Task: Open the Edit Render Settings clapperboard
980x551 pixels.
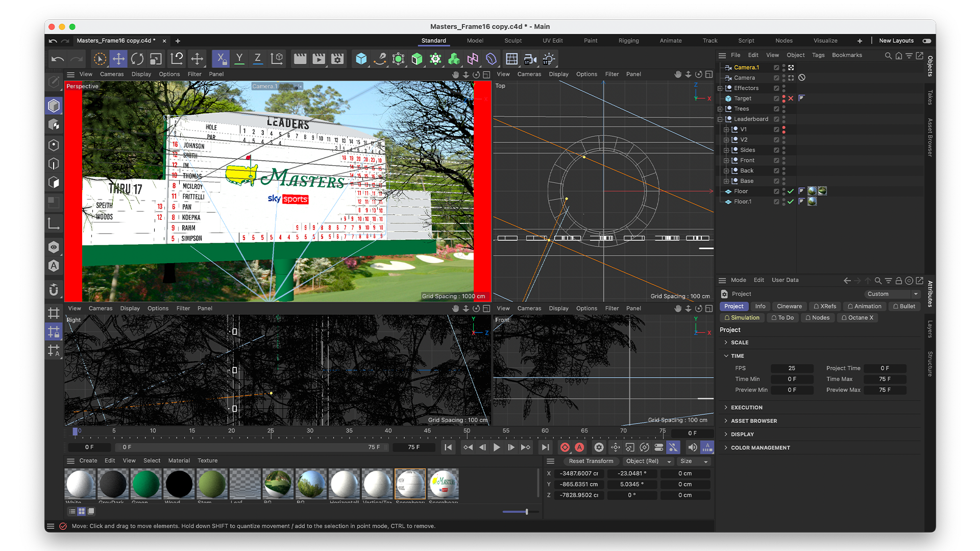Action: tap(337, 59)
